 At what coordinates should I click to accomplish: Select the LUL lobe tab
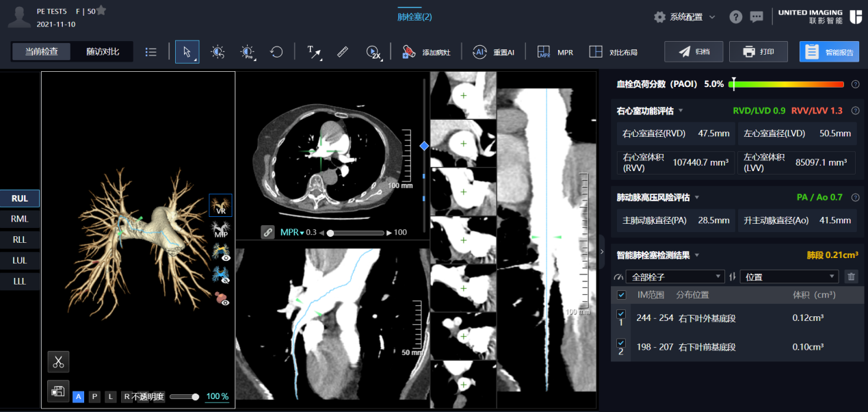pos(20,261)
